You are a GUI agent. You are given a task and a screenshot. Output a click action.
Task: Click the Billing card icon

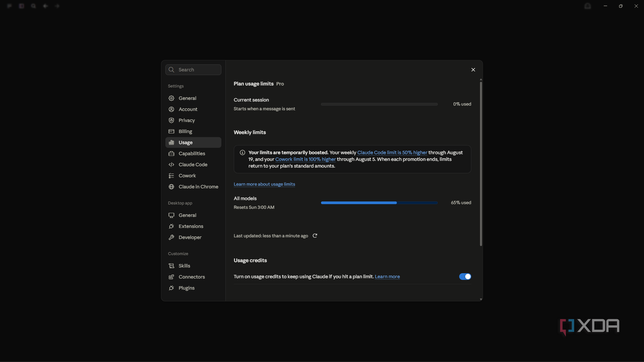click(171, 131)
